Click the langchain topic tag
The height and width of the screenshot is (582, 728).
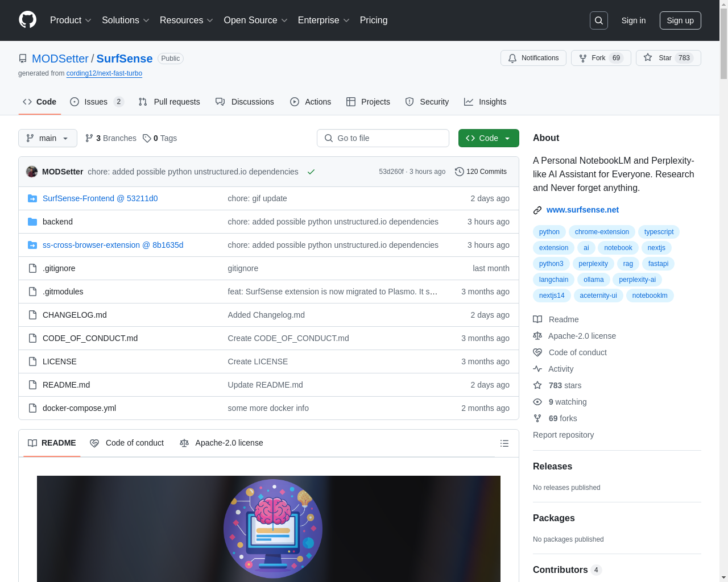[x=553, y=280]
